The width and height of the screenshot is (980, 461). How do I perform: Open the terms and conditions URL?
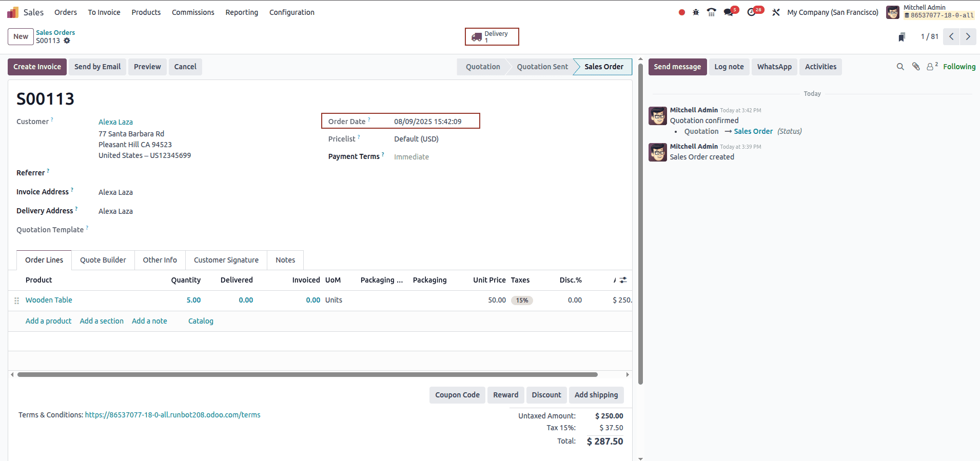click(172, 415)
